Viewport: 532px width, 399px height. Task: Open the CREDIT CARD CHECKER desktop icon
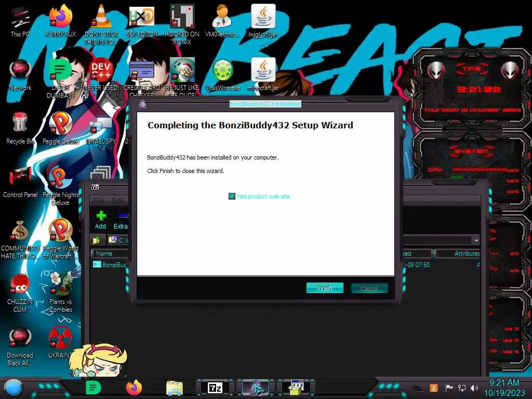pos(142,77)
